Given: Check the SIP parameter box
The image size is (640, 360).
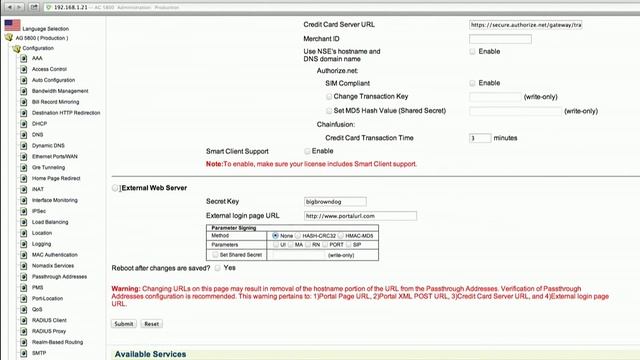Looking at the screenshot, I should [x=349, y=244].
